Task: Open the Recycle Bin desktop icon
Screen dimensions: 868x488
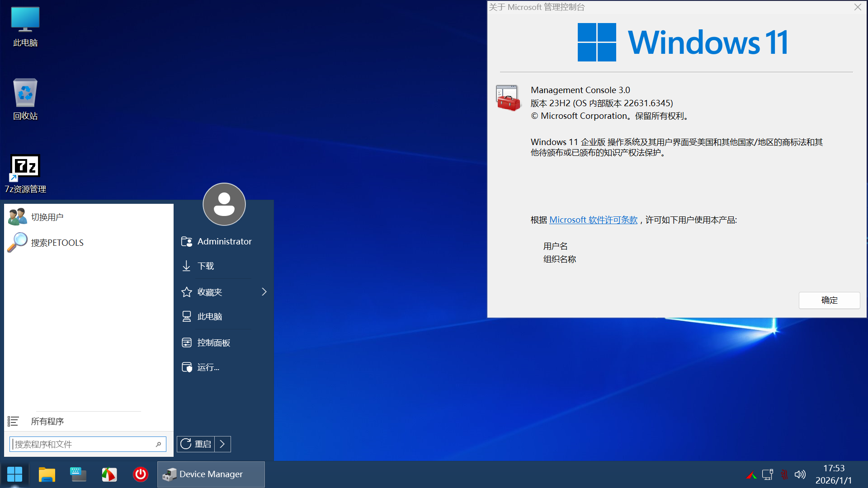Action: [25, 99]
